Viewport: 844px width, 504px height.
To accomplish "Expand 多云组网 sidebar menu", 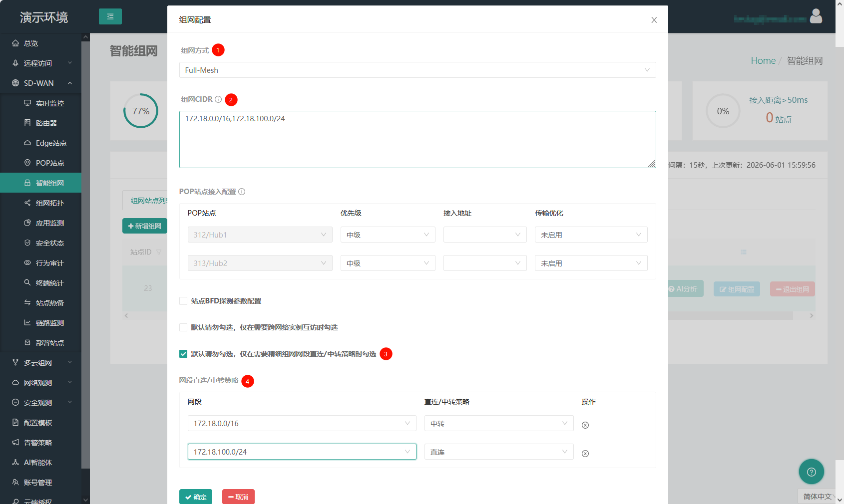I will [40, 363].
